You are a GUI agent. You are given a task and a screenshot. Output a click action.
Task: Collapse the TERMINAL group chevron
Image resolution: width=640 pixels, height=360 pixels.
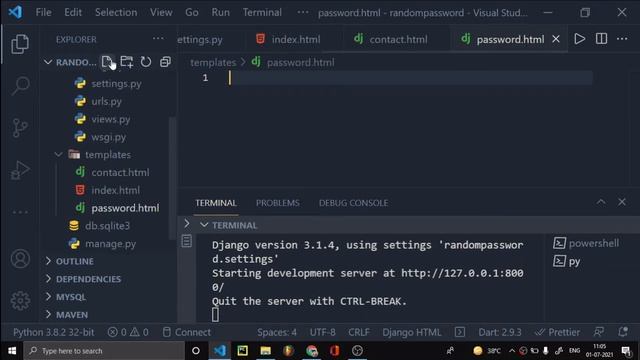click(204, 225)
